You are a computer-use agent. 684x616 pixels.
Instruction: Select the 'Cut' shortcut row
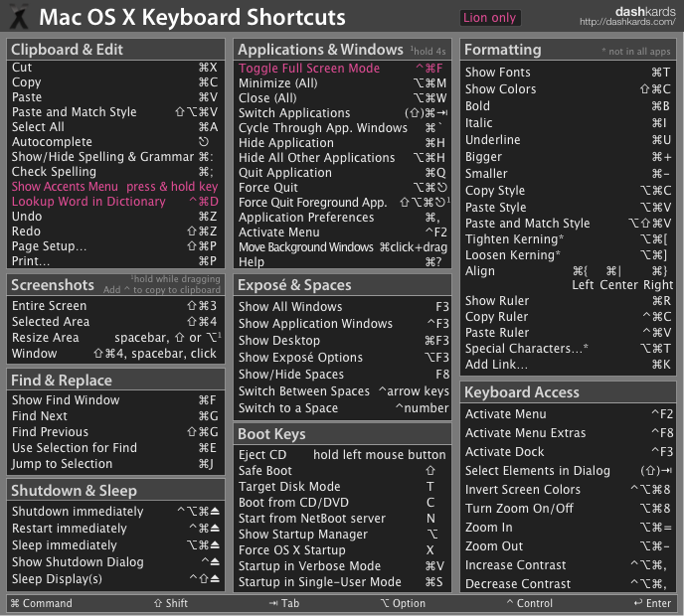click(x=115, y=68)
